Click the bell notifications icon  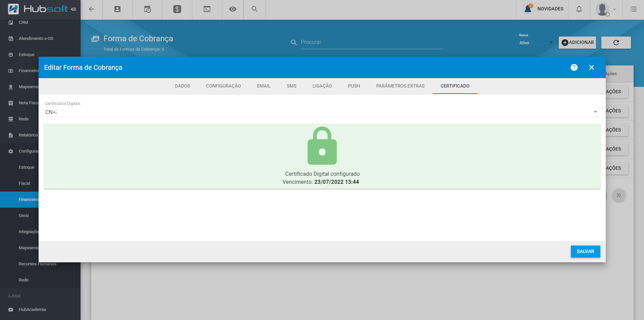(x=579, y=9)
